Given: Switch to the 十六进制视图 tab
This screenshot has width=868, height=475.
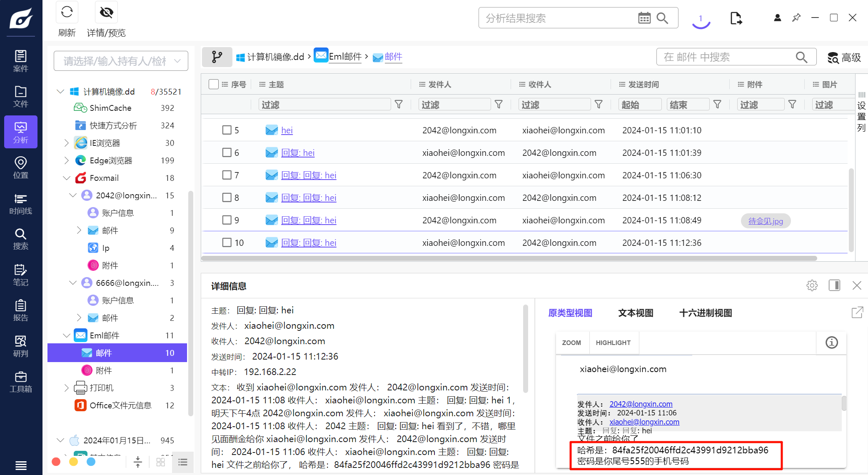Looking at the screenshot, I should click(x=705, y=313).
